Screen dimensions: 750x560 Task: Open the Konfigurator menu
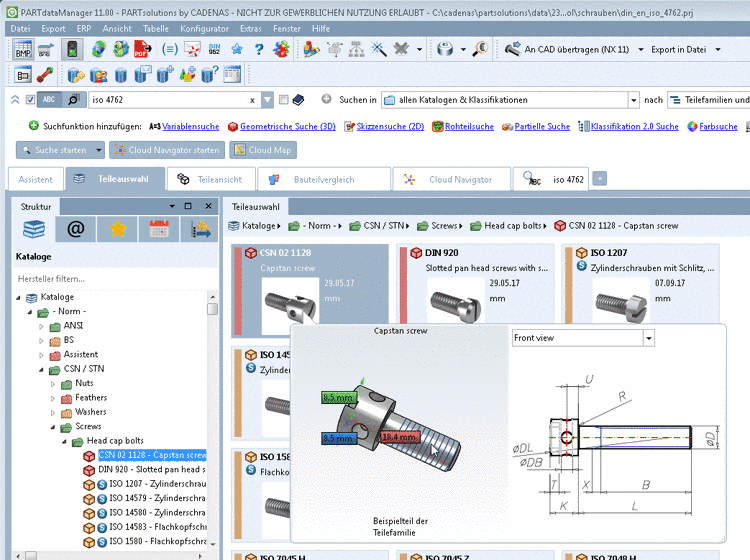[204, 29]
